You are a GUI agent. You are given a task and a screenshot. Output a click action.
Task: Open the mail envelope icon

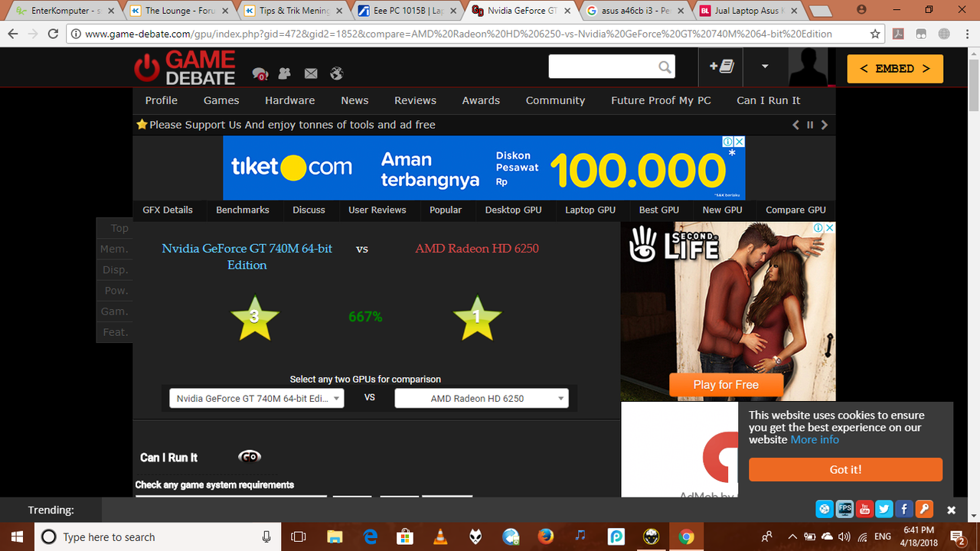tap(311, 73)
